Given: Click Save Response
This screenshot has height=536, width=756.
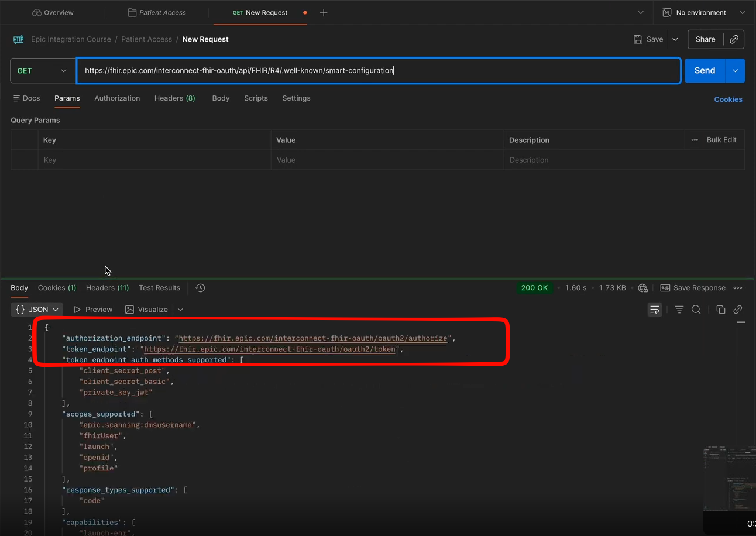Looking at the screenshot, I should (693, 288).
